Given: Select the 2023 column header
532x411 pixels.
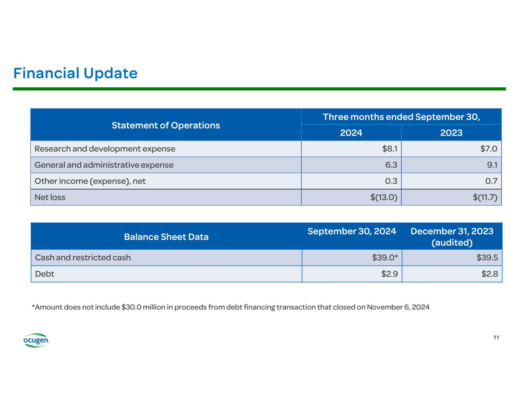Looking at the screenshot, I should [451, 133].
